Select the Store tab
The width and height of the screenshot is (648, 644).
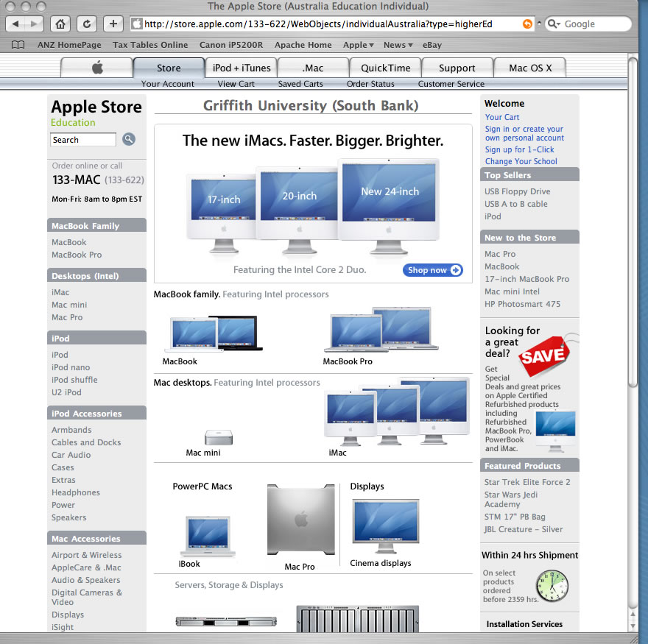[169, 68]
